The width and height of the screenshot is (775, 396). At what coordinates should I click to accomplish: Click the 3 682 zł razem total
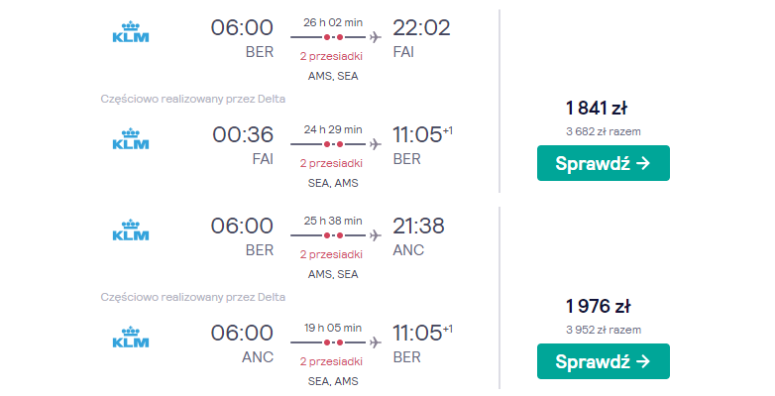coord(603,132)
